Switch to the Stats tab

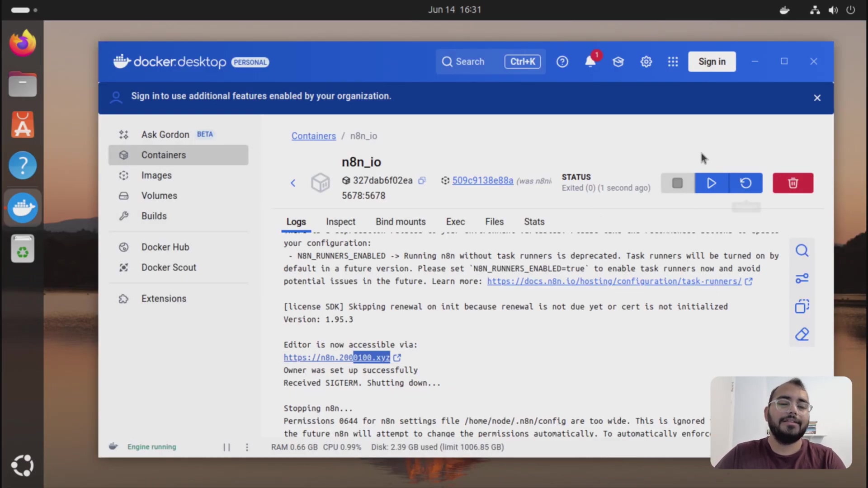[x=534, y=222]
